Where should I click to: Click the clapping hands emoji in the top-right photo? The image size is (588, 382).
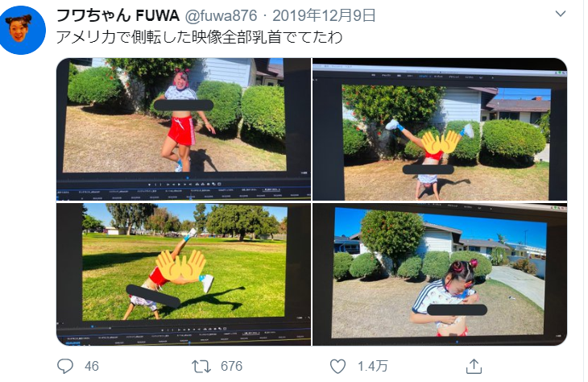tap(441, 142)
